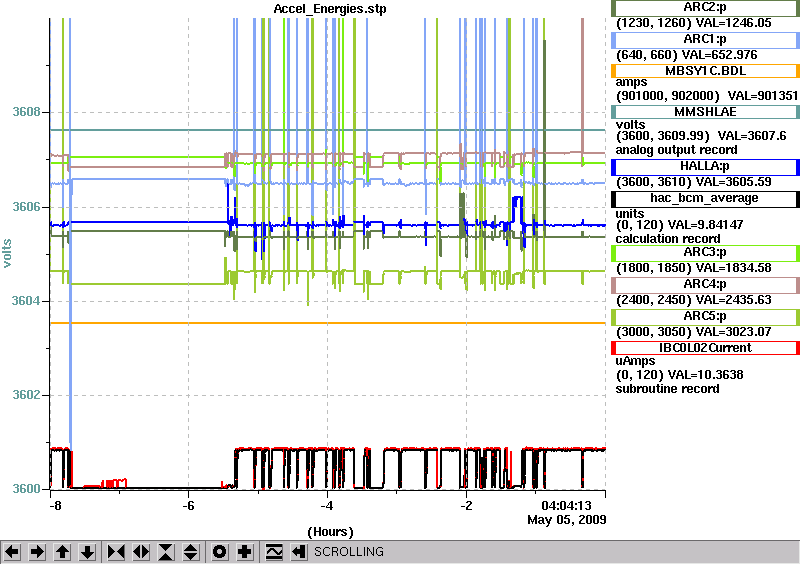Click the MMSHLAE value 'VAL=3607.6'

(x=752, y=136)
